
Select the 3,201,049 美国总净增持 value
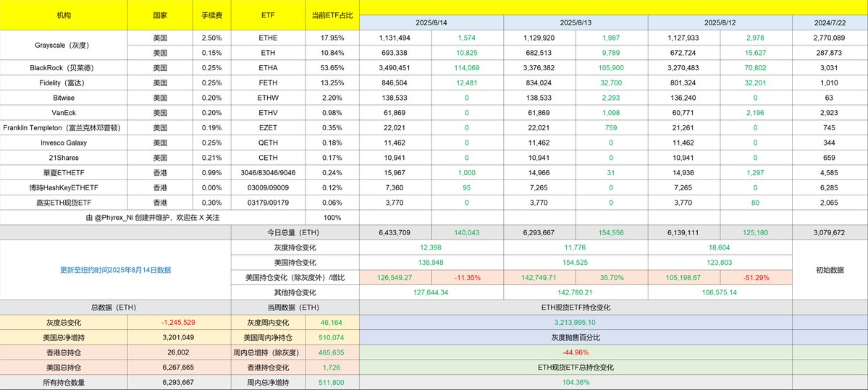tap(180, 337)
